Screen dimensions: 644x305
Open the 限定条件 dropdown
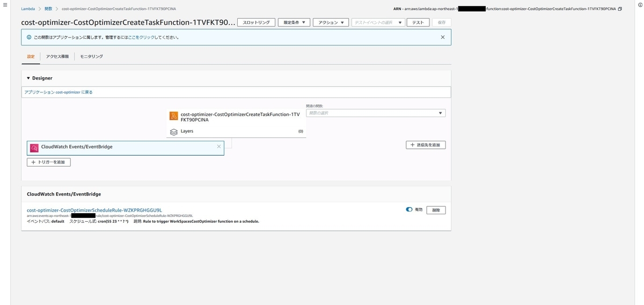(x=294, y=23)
